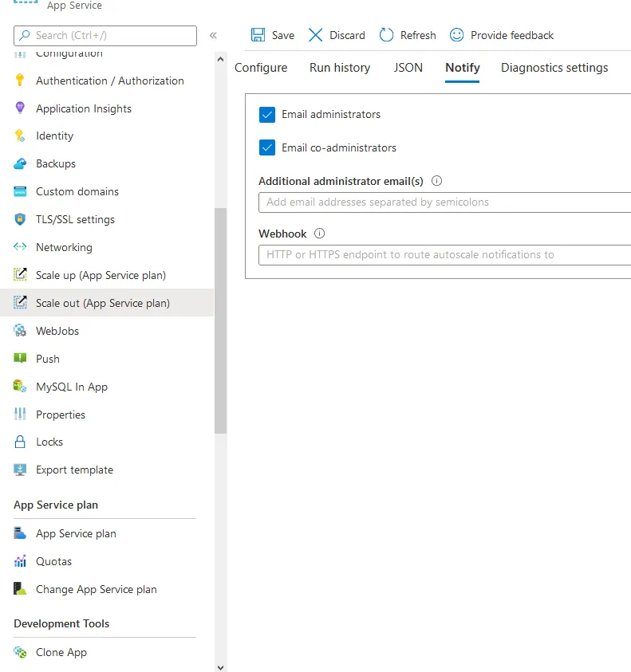
Task: Click the Clone App icon
Action: point(20,652)
